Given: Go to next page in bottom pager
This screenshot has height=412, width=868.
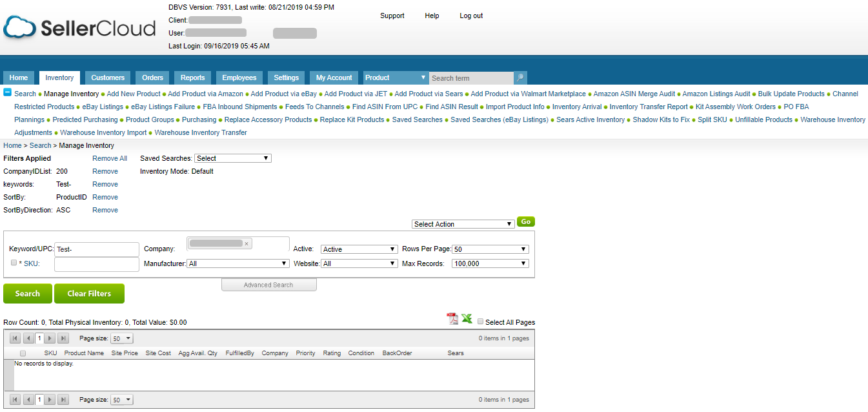Looking at the screenshot, I should coord(50,400).
